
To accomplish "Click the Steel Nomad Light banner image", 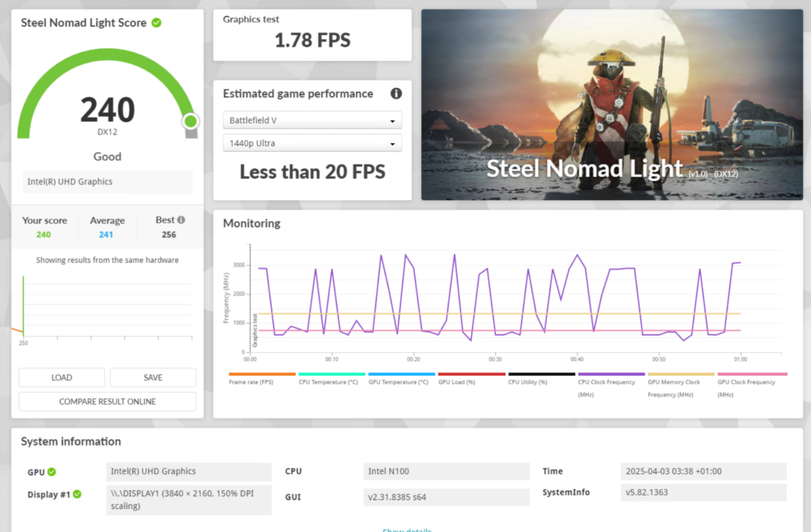I will coord(611,104).
